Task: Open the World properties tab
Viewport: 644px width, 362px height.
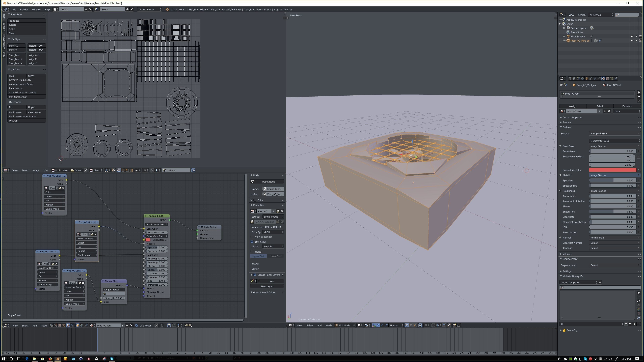Action: 582,78
